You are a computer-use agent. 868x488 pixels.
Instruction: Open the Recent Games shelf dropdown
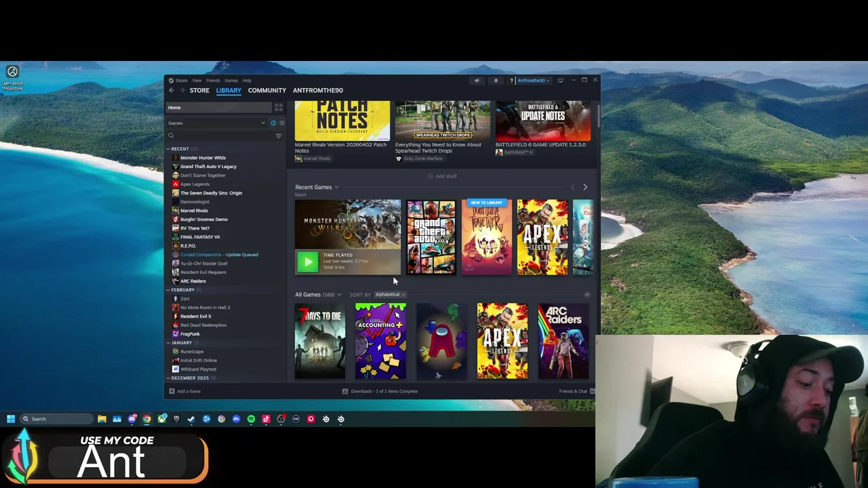[336, 187]
